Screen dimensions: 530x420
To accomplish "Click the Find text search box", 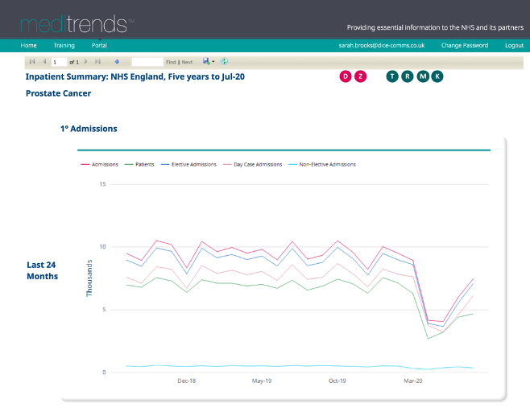I will 147,62.
